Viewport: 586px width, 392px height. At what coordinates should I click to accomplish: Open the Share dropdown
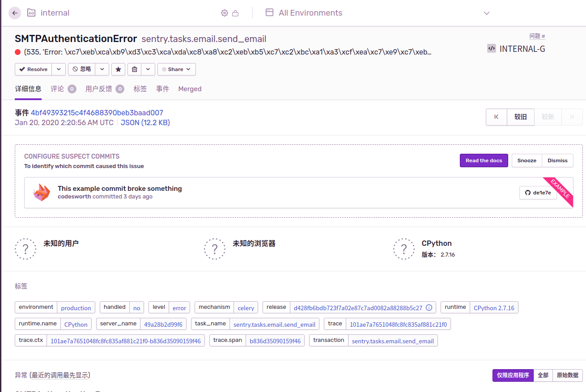[176, 69]
